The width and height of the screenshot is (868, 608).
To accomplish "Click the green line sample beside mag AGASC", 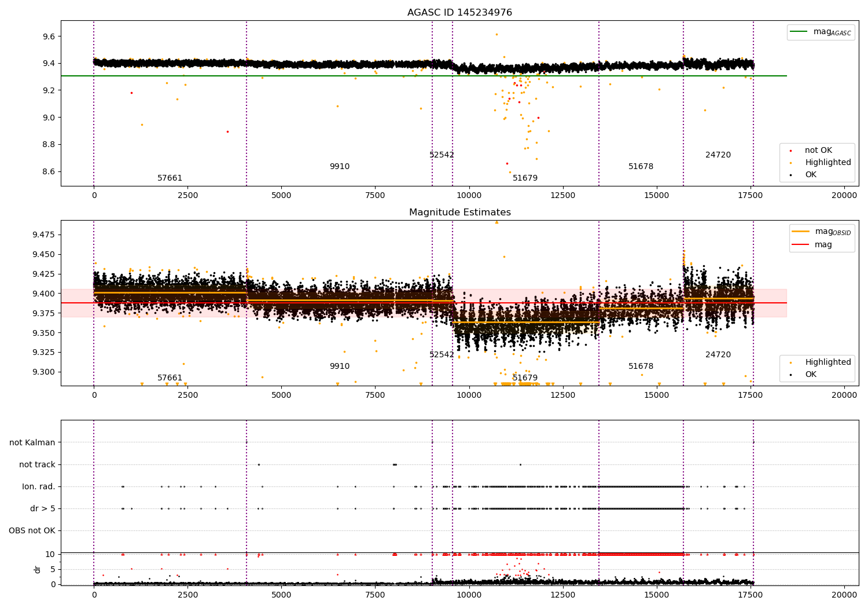I will tap(799, 32).
